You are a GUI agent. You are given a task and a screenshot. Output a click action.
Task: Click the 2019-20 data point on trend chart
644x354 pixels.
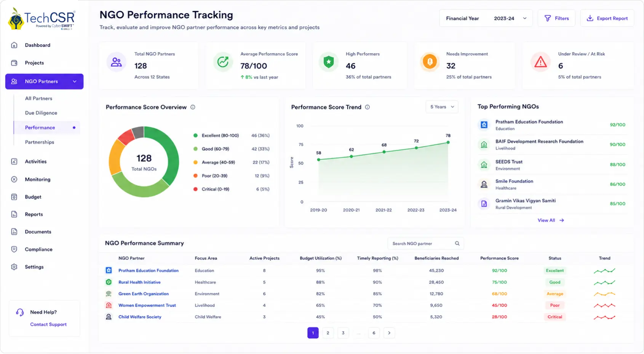[319, 159]
